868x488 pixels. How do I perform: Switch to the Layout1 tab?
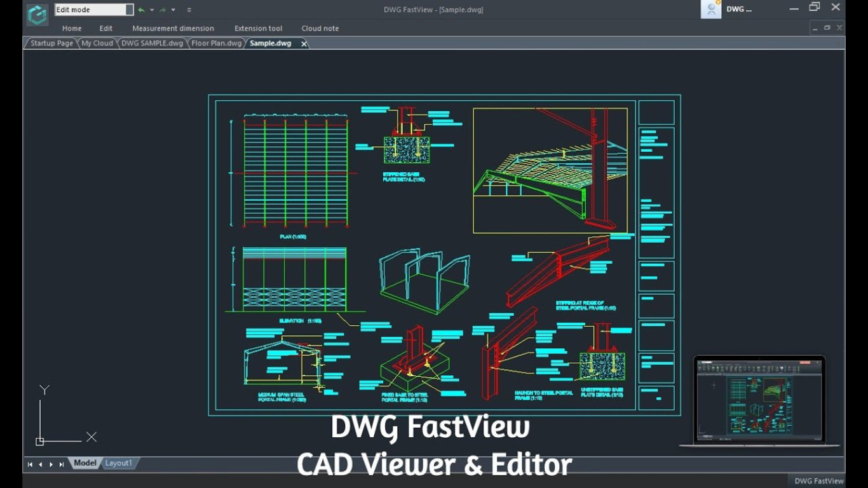tap(118, 463)
